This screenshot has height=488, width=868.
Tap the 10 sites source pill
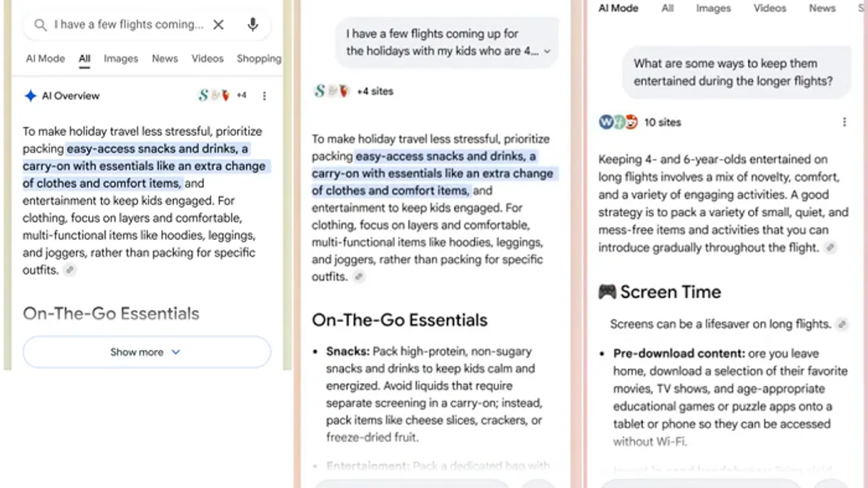[662, 121]
